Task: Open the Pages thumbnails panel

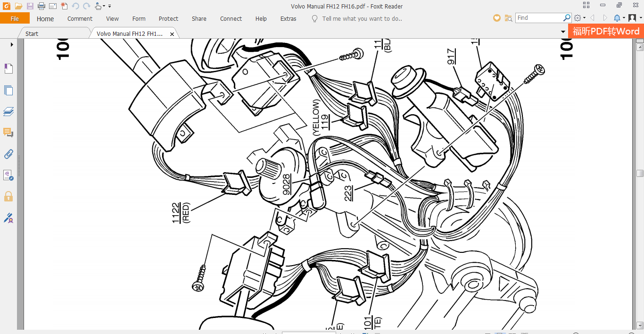Action: [8, 90]
